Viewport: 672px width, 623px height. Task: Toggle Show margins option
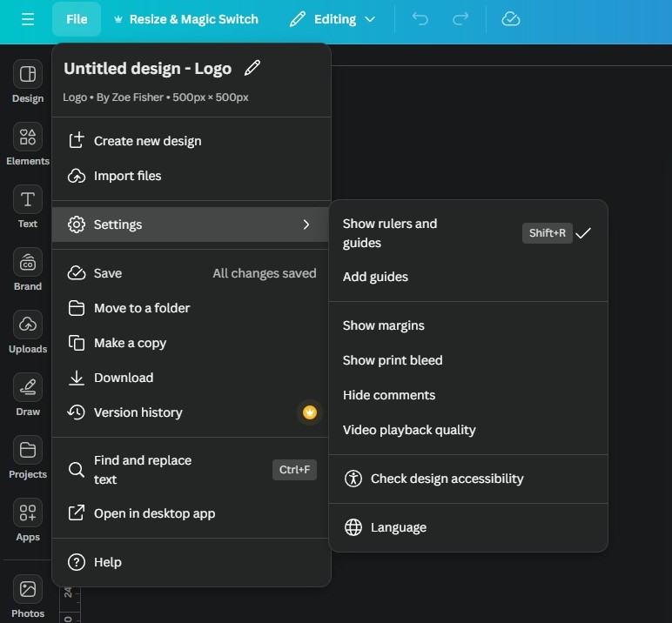pyautogui.click(x=384, y=325)
